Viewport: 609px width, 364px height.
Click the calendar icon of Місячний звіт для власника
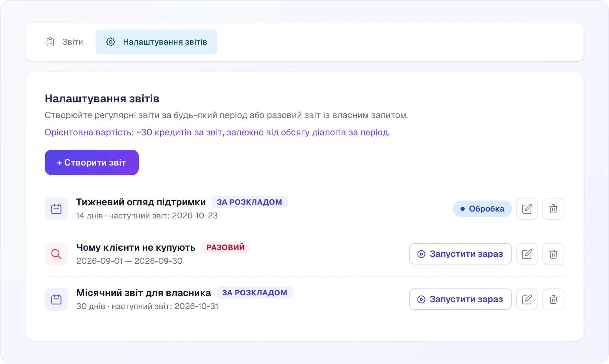[56, 299]
